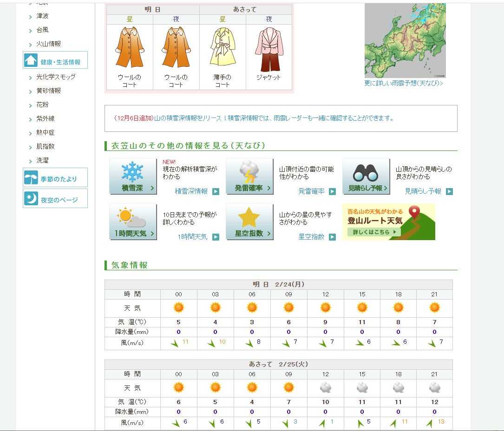This screenshot has width=504, height=431.
Task: Open the 1時間天気 sun-and-cloud icon
Action: click(133, 222)
